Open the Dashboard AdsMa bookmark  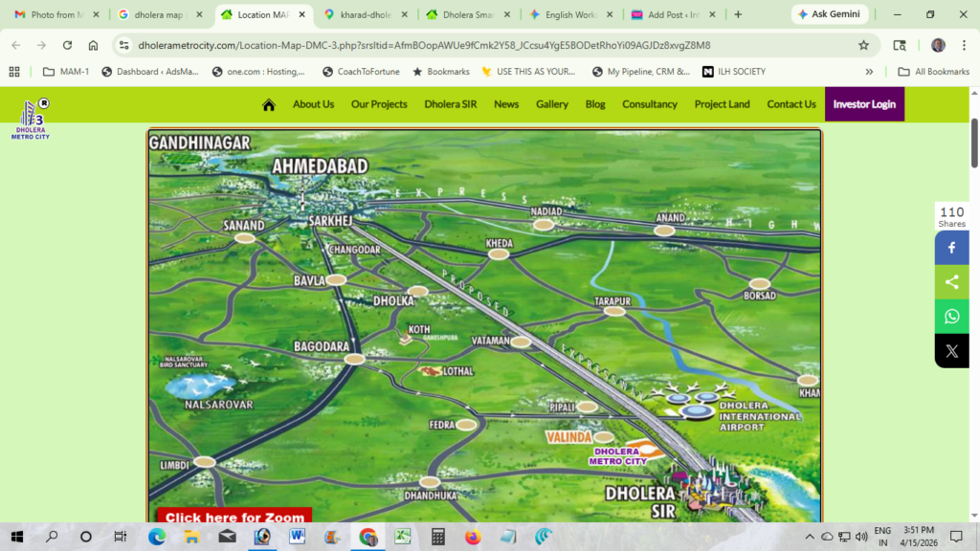(150, 72)
